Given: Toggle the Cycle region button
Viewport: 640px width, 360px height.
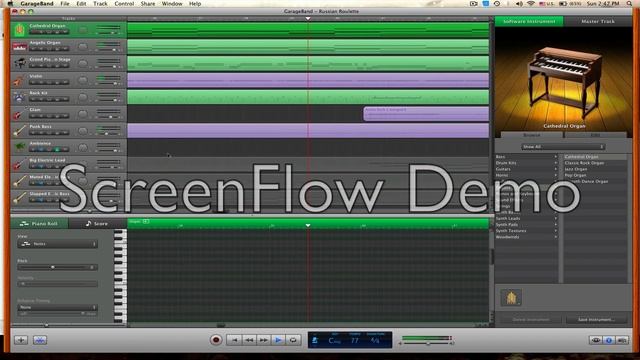Looking at the screenshot, I should pyautogui.click(x=293, y=340).
